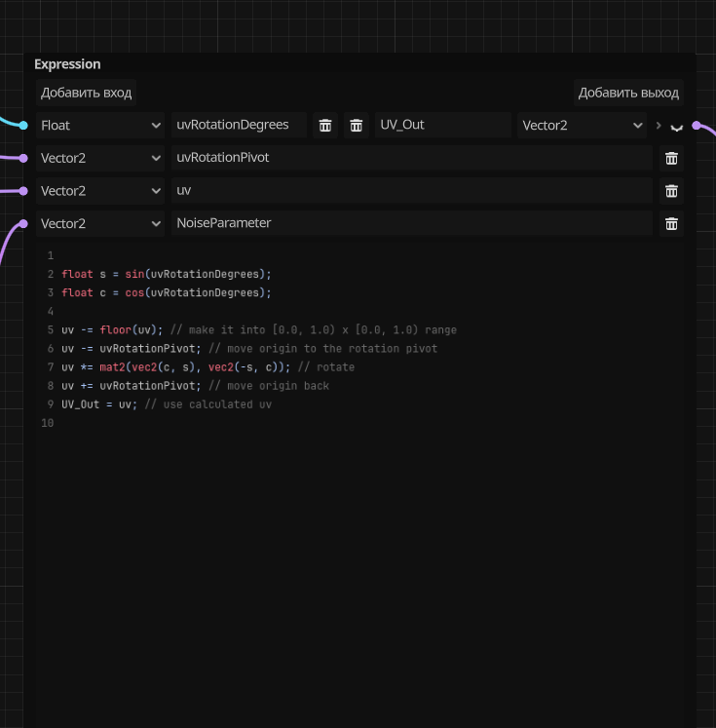This screenshot has height=728, width=716.
Task: Edit the UV_Out output name field
Action: tap(441, 125)
